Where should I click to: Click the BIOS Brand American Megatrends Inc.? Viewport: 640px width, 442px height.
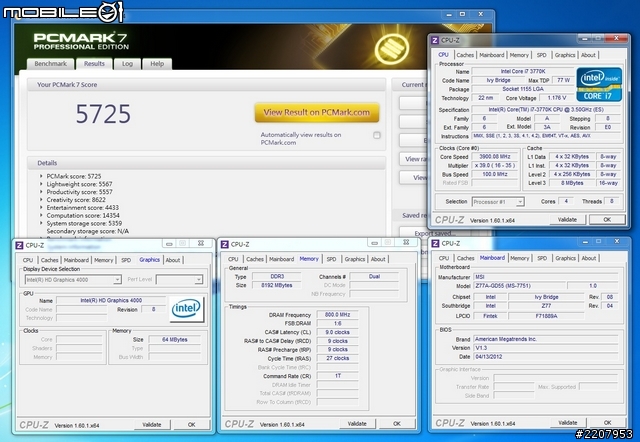point(546,339)
